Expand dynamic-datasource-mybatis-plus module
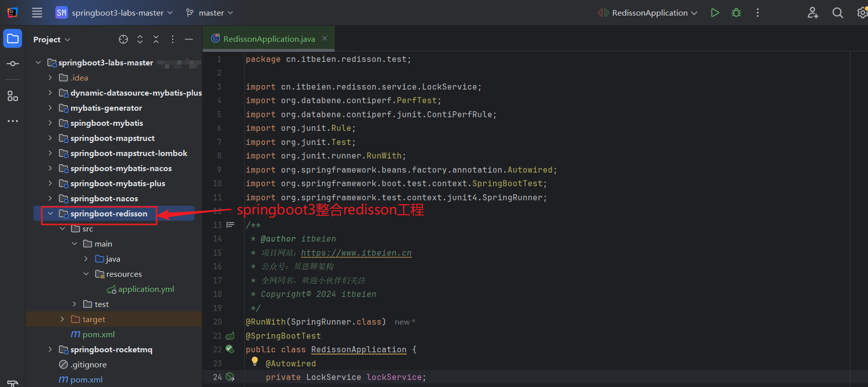The height and width of the screenshot is (387, 868). (50, 93)
